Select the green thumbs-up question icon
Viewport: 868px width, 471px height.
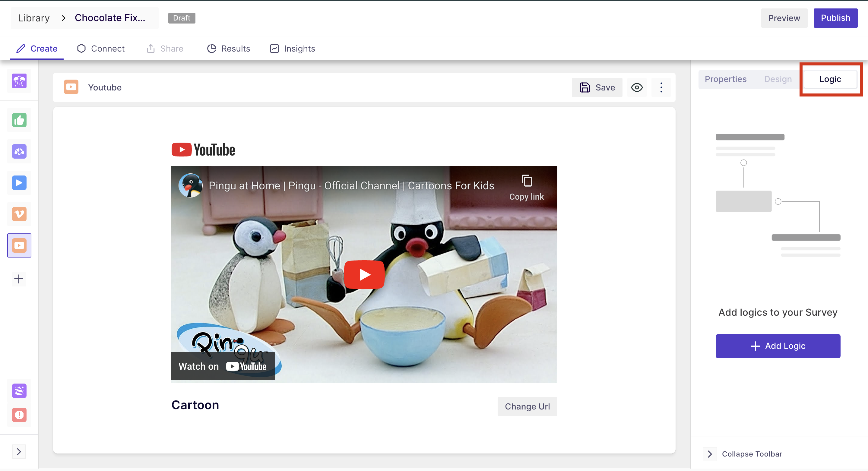[x=19, y=120]
